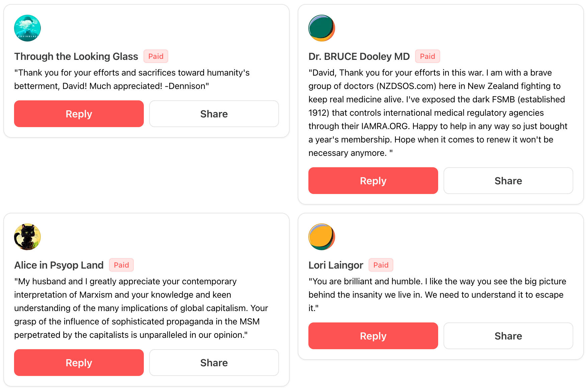Share Through the Looking Glass testimonial
588x390 pixels.
click(214, 114)
